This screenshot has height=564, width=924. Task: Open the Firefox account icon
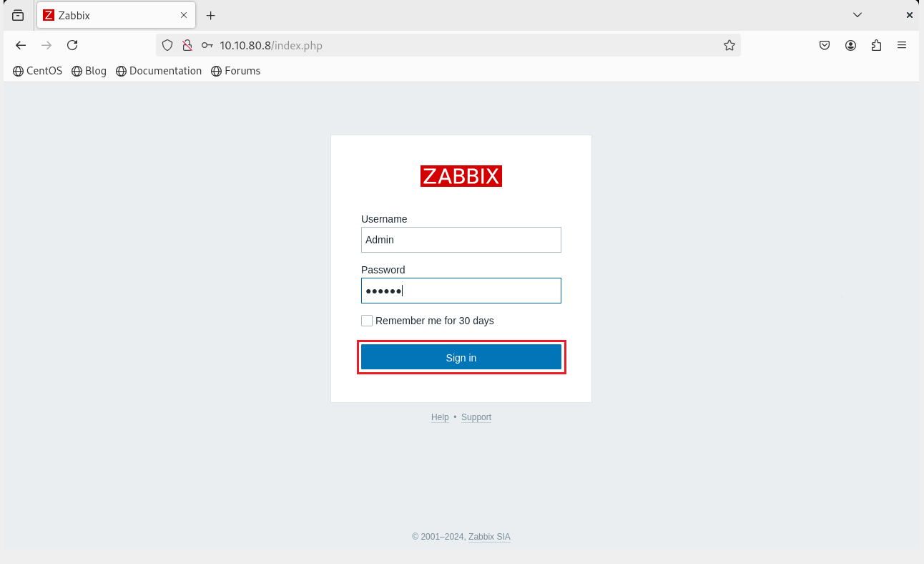(x=850, y=45)
